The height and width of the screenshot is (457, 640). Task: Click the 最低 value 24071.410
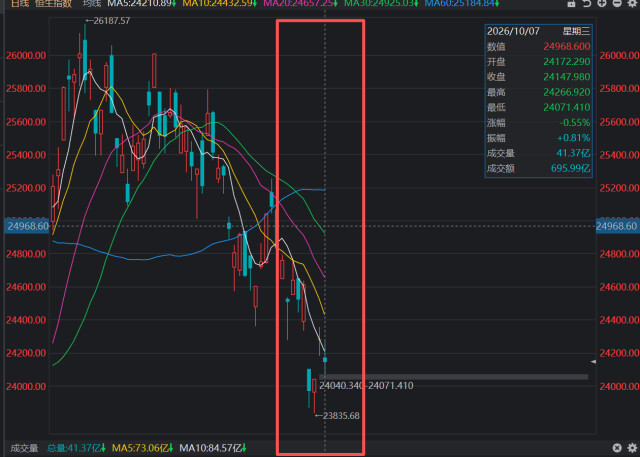[567, 107]
